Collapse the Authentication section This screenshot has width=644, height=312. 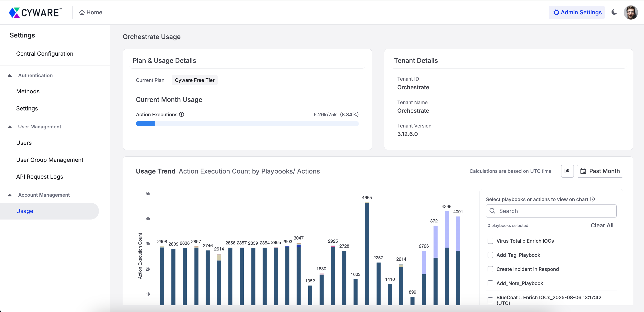10,75
